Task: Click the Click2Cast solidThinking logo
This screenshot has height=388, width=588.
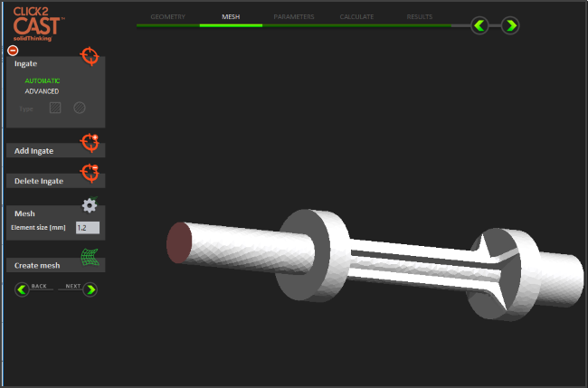Action: tap(38, 24)
